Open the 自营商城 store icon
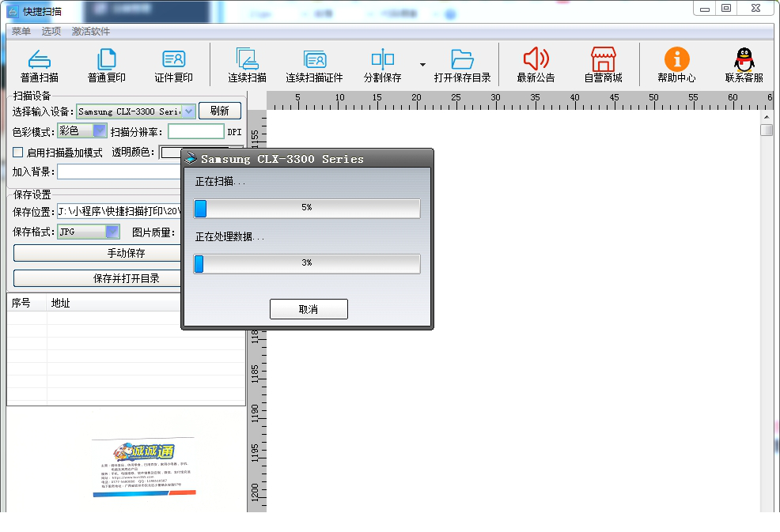780x532 pixels. 603,60
